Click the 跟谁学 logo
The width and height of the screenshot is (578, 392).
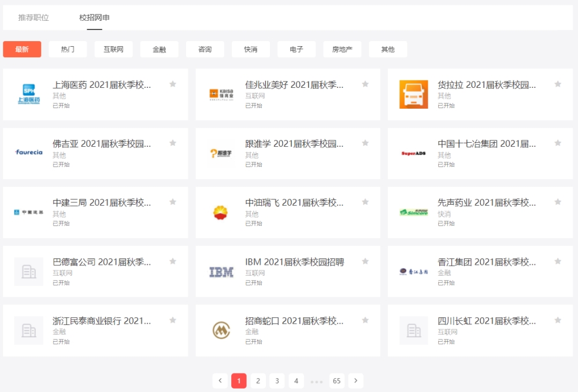click(x=221, y=153)
